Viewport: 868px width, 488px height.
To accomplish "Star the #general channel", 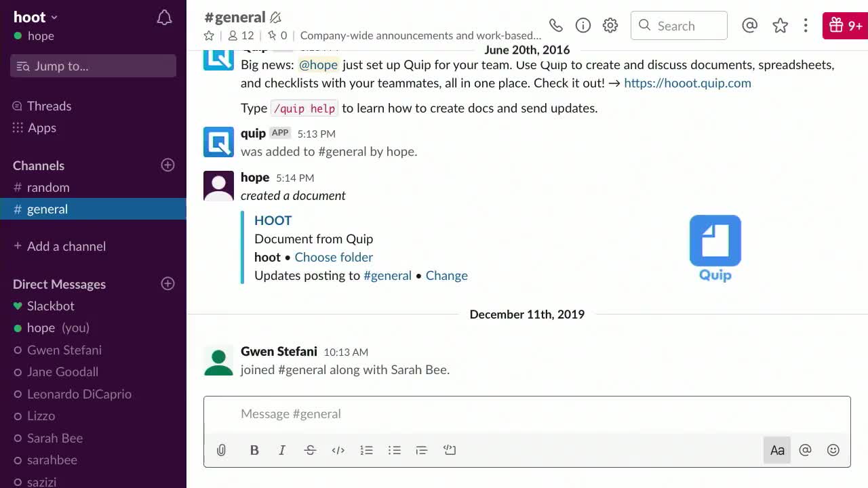I will click(x=209, y=35).
